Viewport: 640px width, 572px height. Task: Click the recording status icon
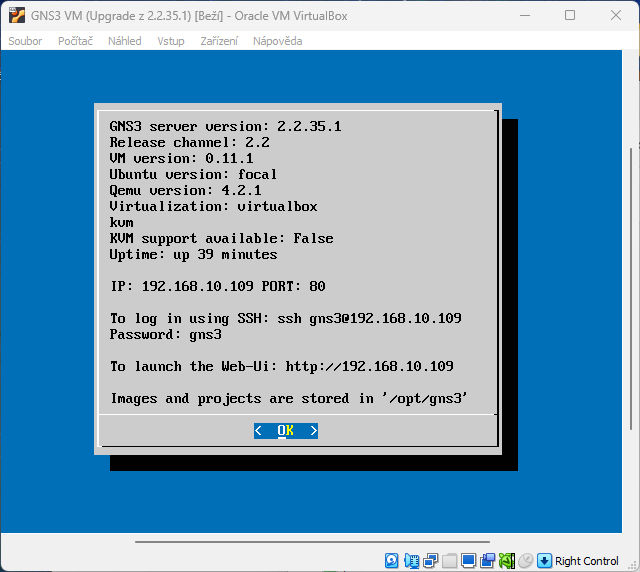point(487,561)
